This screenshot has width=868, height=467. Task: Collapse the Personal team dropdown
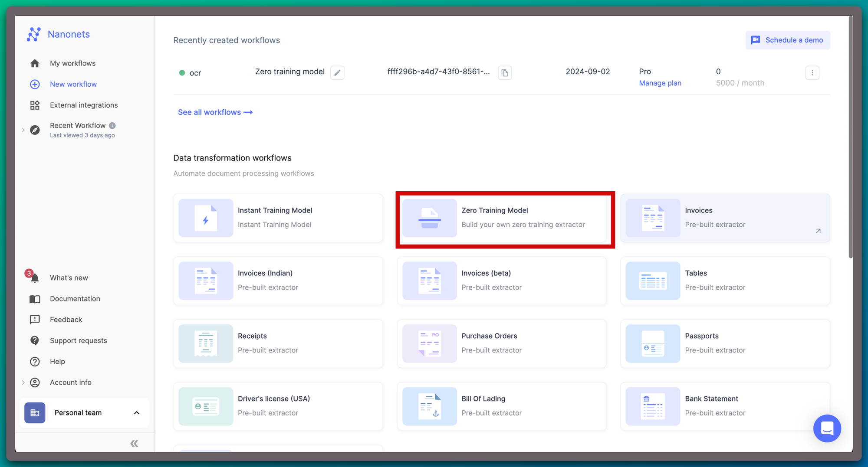[136, 413]
